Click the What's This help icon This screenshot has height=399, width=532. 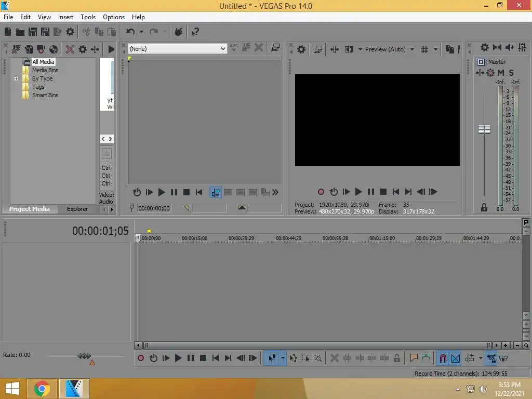(x=195, y=32)
